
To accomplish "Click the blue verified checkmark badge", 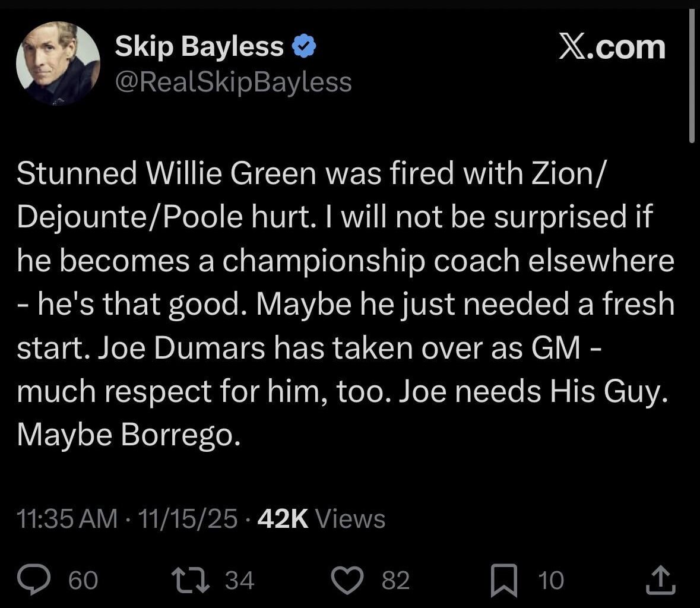I will click(305, 45).
